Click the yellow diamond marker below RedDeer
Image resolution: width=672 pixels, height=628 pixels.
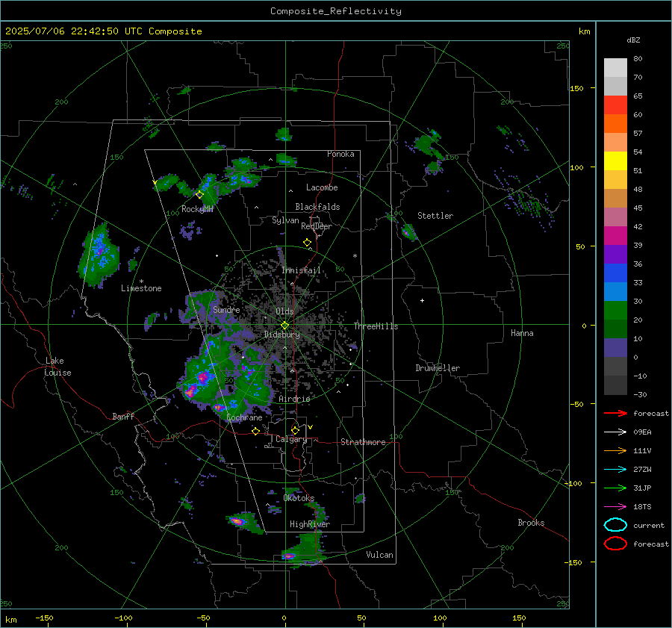pyautogui.click(x=307, y=243)
